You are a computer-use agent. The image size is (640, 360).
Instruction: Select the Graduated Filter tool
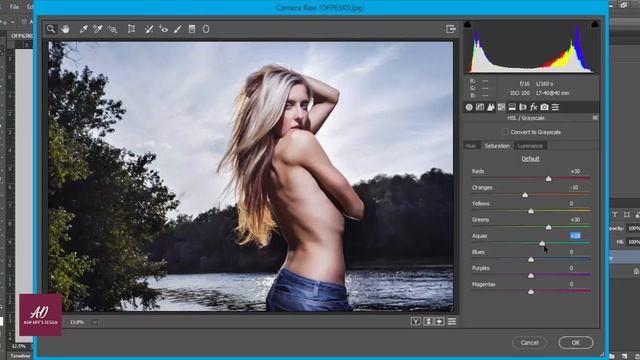192,29
